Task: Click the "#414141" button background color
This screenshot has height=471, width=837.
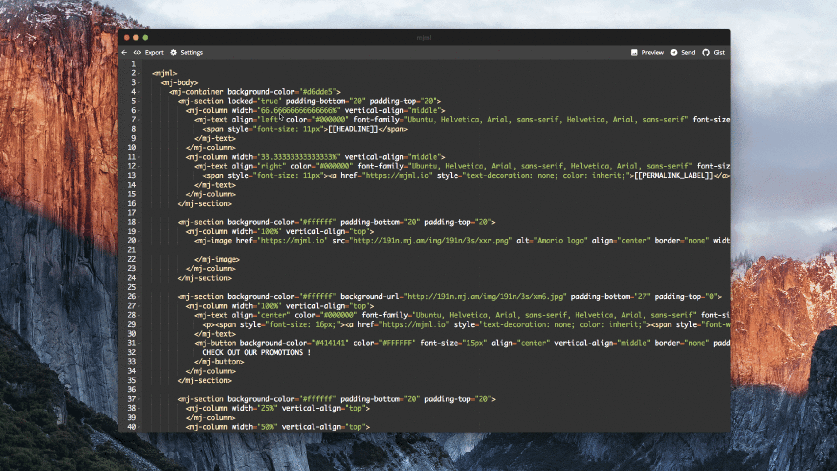Action: coord(330,343)
